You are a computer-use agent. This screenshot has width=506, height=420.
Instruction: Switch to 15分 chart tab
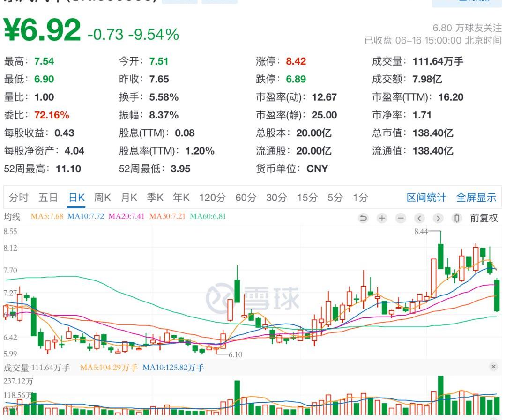pyautogui.click(x=307, y=198)
